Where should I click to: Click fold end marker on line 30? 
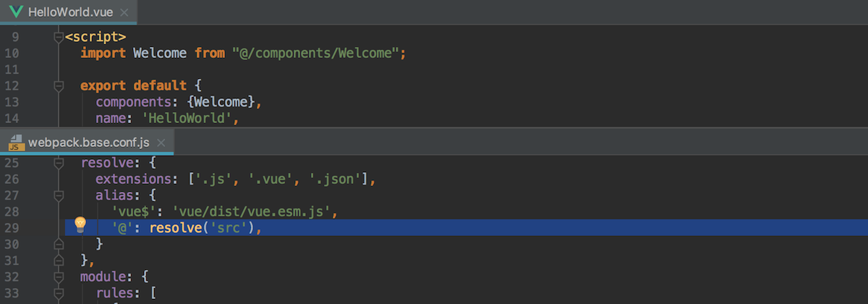coord(59,244)
